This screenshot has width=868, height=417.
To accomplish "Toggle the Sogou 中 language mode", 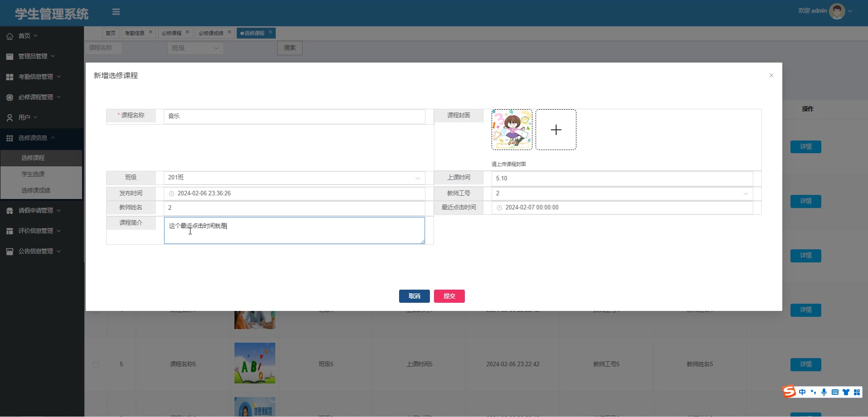I will tap(802, 392).
